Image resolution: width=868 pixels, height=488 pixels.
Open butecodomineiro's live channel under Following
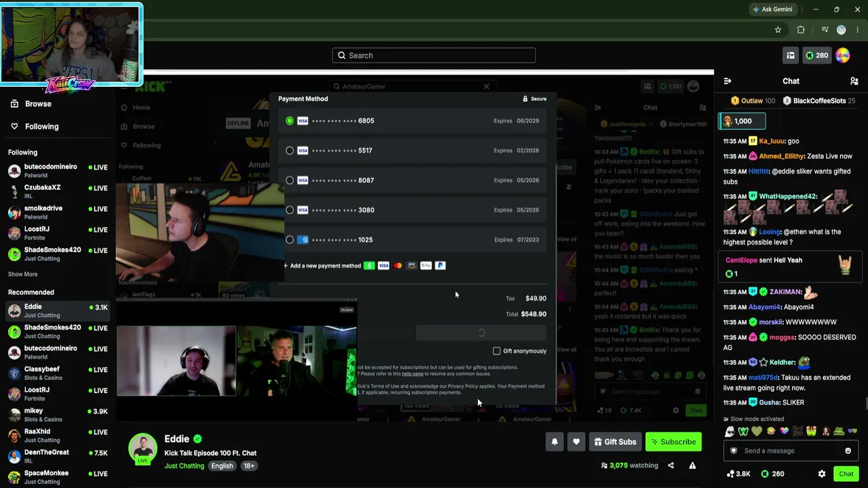[58, 171]
